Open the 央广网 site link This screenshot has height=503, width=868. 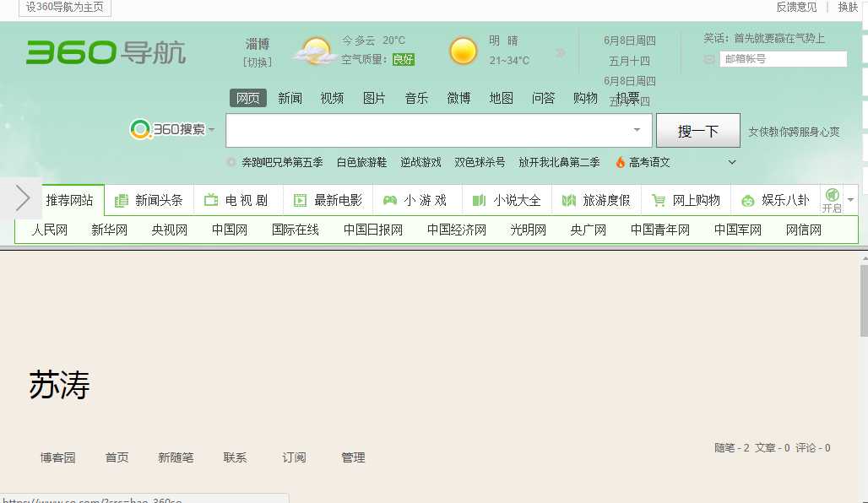(589, 230)
